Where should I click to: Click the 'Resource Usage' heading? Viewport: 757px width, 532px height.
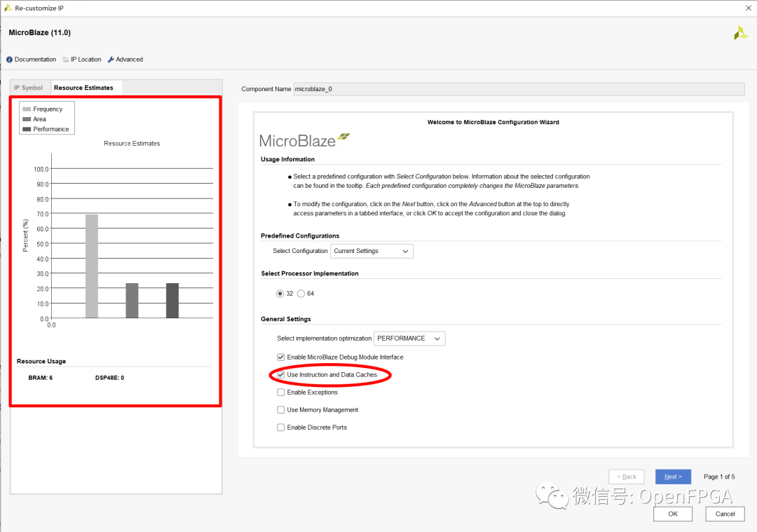[41, 361]
